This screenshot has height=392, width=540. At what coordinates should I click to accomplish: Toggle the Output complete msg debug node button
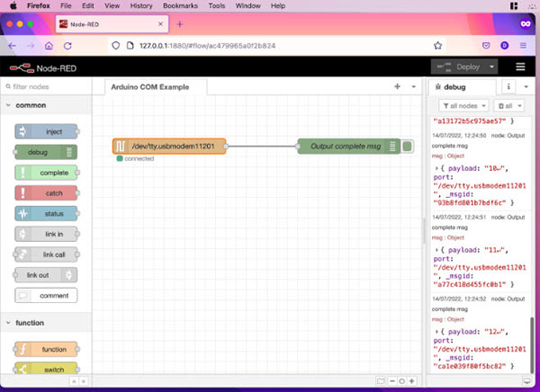[408, 146]
